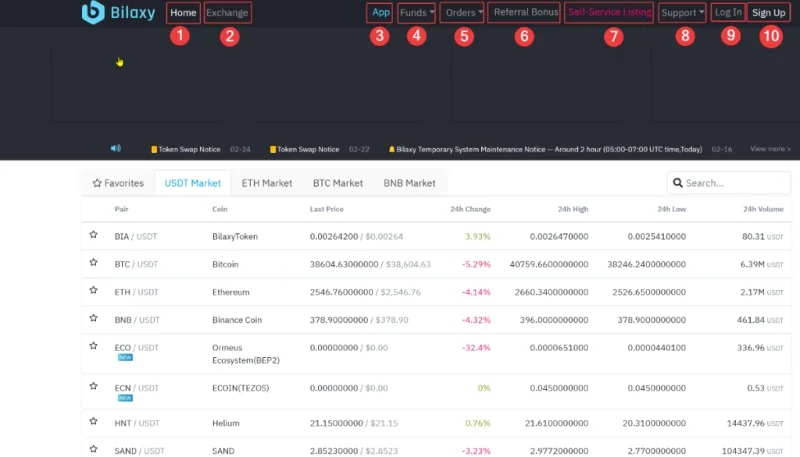Click the Ethereum coin name

pos(231,292)
